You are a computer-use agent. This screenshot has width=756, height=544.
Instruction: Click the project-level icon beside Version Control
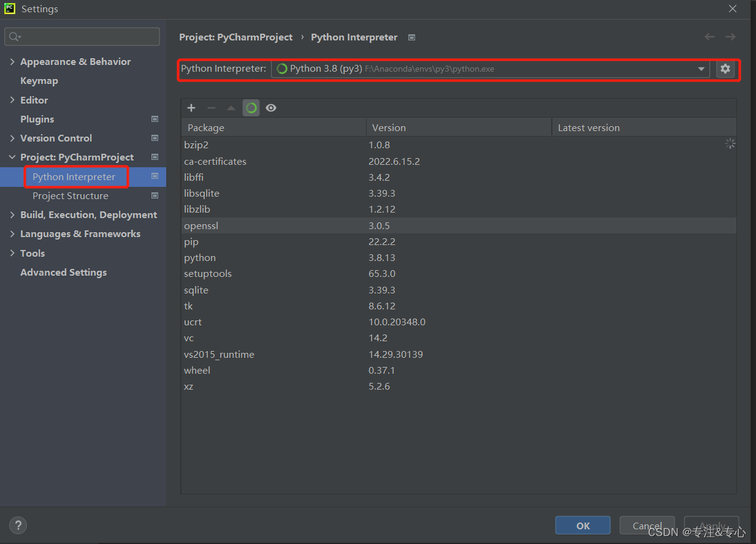point(155,138)
